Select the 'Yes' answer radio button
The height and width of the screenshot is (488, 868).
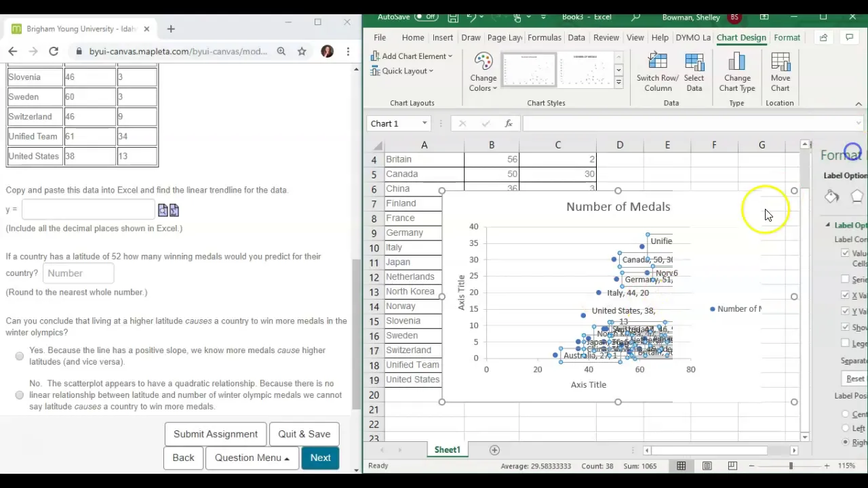[x=20, y=356]
